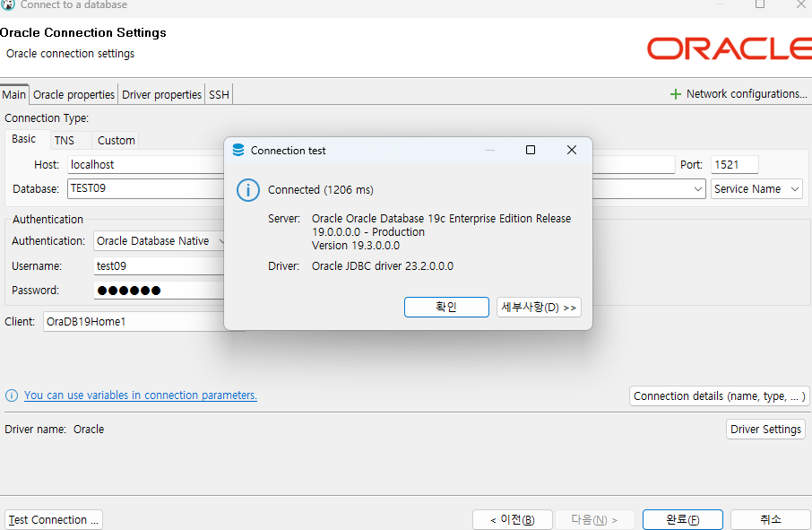The width and height of the screenshot is (812, 530).
Task: Show details with 세부사항(D) button
Action: 539,308
